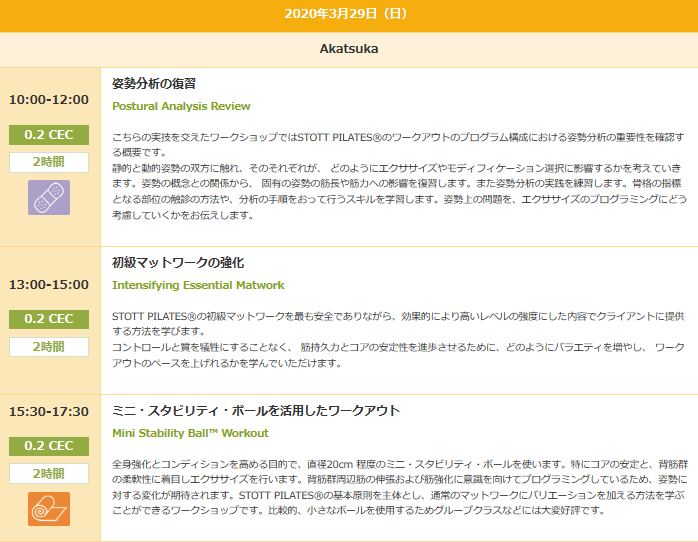Click the Postural Analysis description paragraph
Viewport: 698px width, 542px height.
(399, 176)
